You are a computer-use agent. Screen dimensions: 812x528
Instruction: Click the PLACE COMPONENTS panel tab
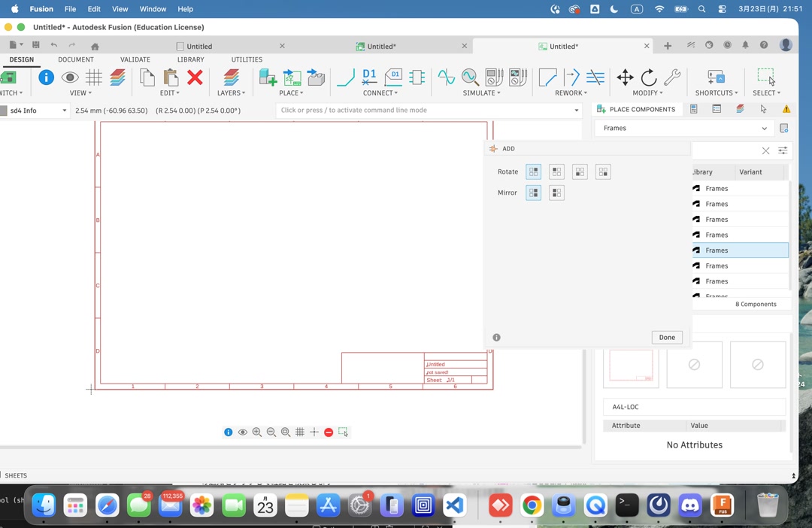pyautogui.click(x=636, y=109)
